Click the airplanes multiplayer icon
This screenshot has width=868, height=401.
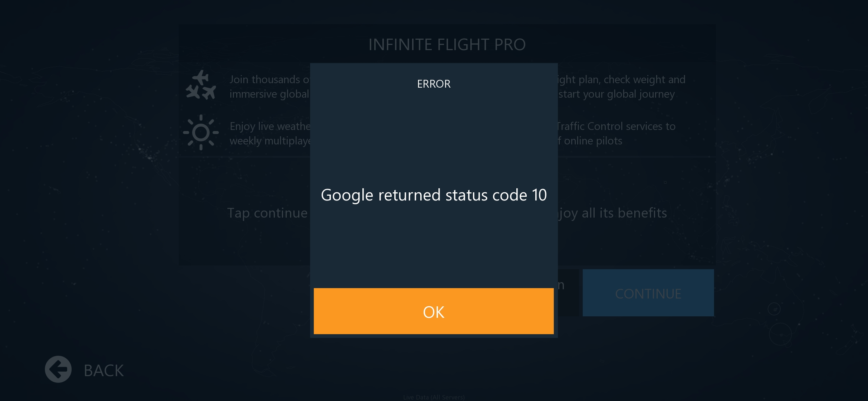[x=201, y=85]
